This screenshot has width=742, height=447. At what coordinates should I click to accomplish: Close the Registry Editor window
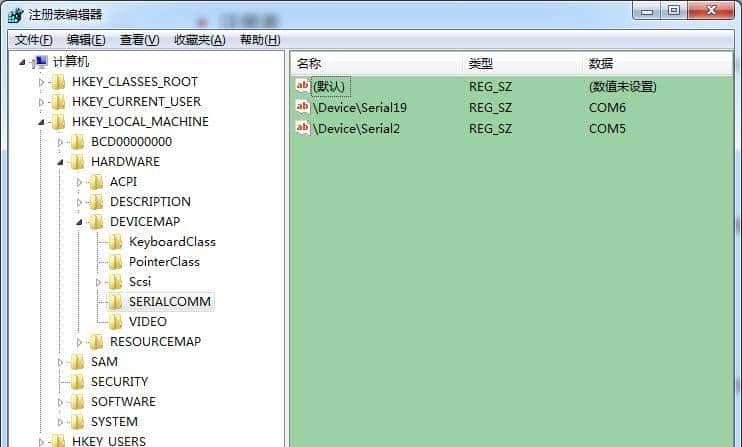point(711,10)
